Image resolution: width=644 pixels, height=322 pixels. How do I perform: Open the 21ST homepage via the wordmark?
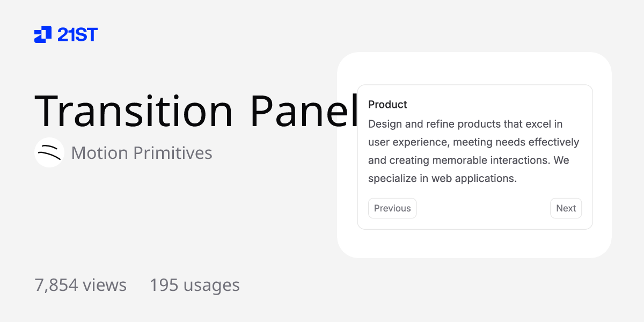coord(78,34)
